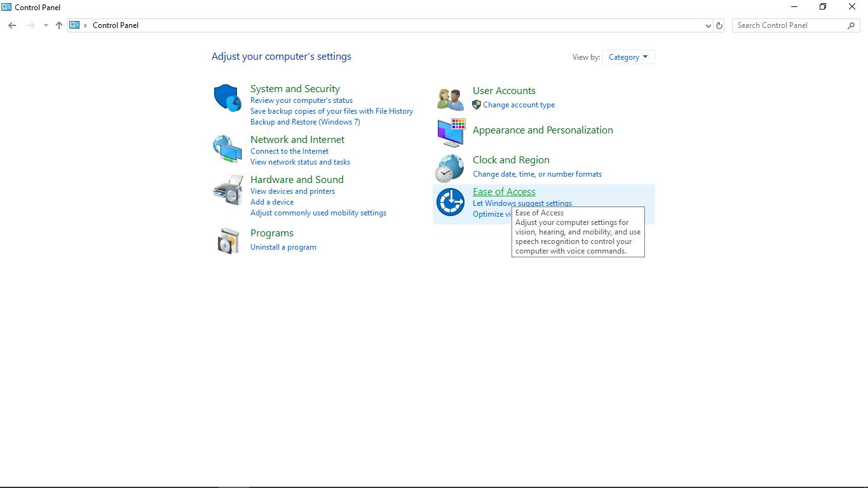This screenshot has height=488, width=868.
Task: Click the UAC shield beside Change account type
Action: pos(477,105)
